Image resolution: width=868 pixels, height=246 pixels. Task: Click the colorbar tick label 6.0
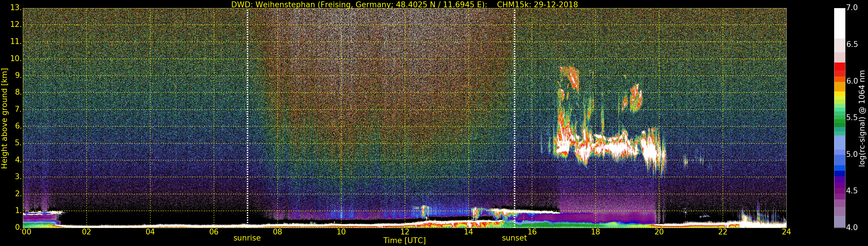(x=852, y=81)
